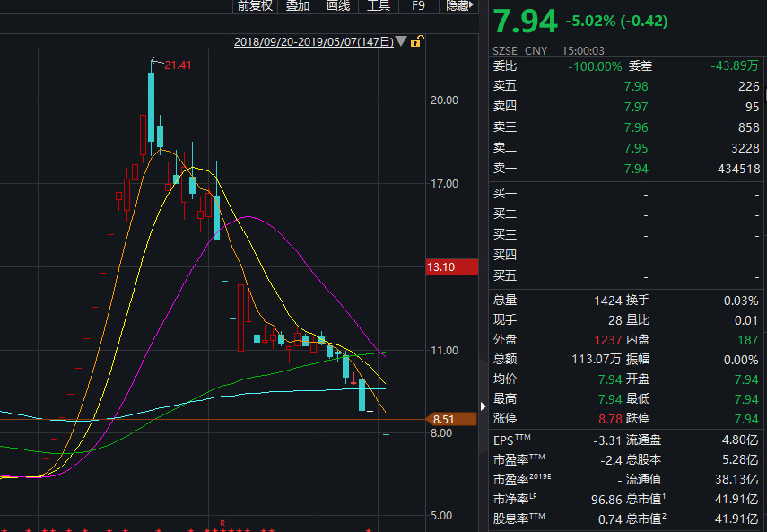767x532 pixels.
Task: Toggle the yellow padlock date-range lock
Action: pyautogui.click(x=419, y=41)
